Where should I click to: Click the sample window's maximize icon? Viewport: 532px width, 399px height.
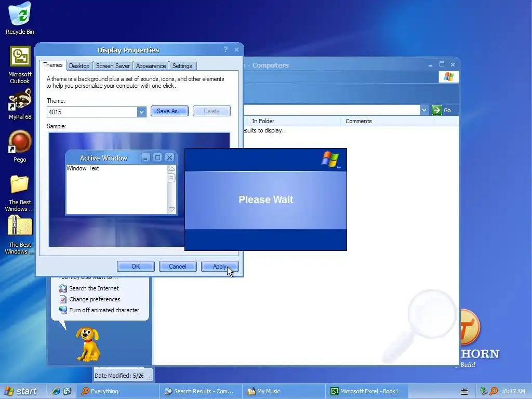(157, 157)
